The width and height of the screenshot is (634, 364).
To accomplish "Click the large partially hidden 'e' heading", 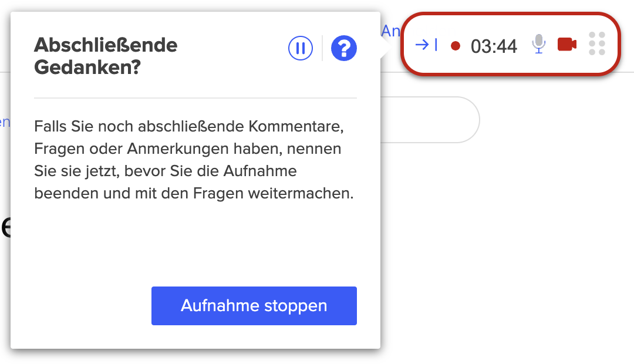I will click(x=5, y=227).
